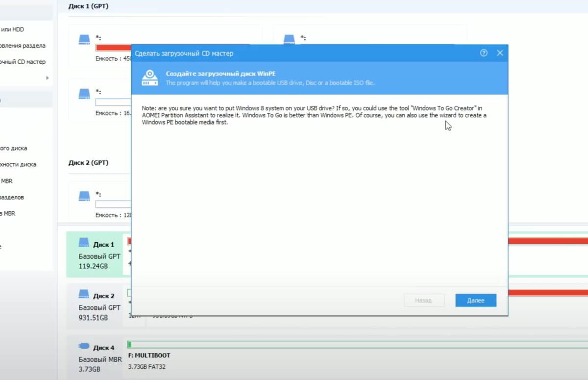
Task: Open sidebar item ending 'ого диска'
Action: coord(14,148)
